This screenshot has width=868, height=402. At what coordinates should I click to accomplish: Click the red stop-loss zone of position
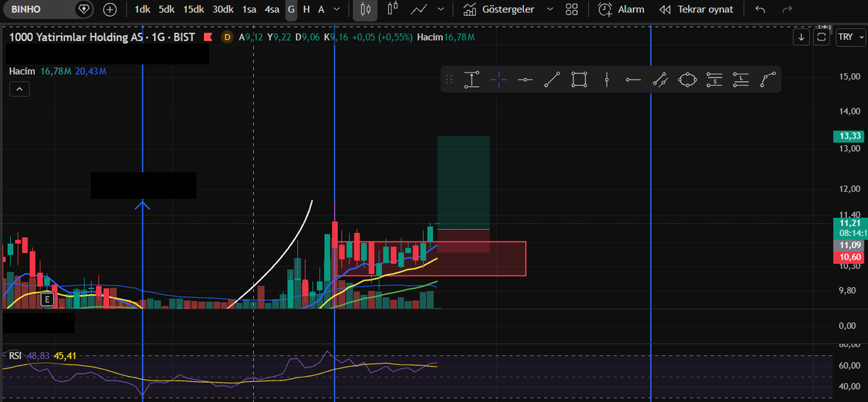tap(464, 241)
